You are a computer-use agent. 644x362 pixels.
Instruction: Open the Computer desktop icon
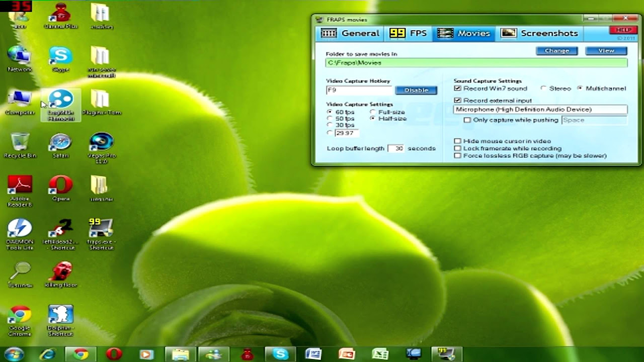(20, 102)
